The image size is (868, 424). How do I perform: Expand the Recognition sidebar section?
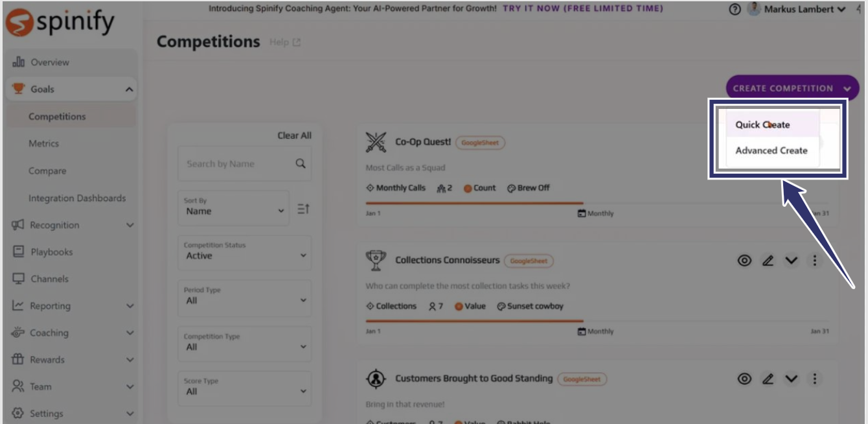click(73, 225)
